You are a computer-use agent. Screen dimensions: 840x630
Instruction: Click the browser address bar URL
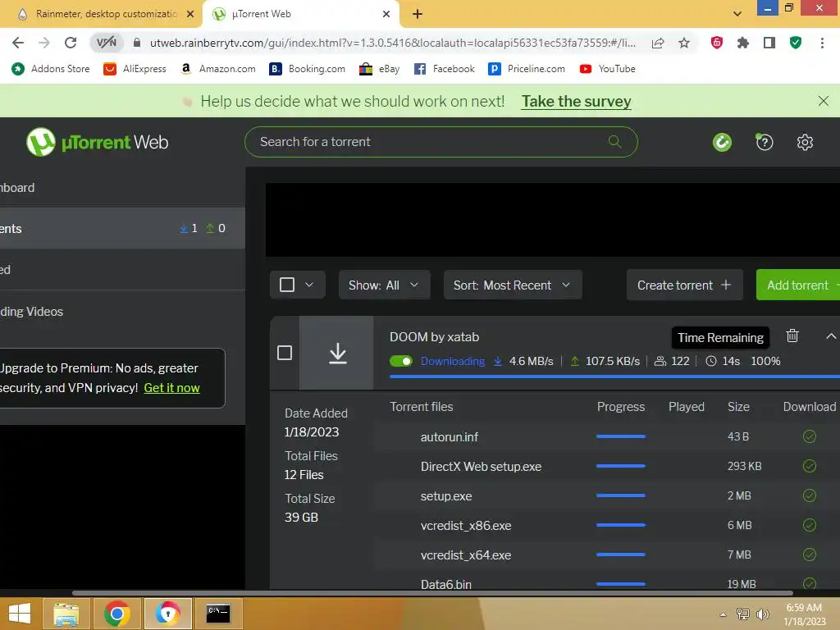click(x=393, y=43)
